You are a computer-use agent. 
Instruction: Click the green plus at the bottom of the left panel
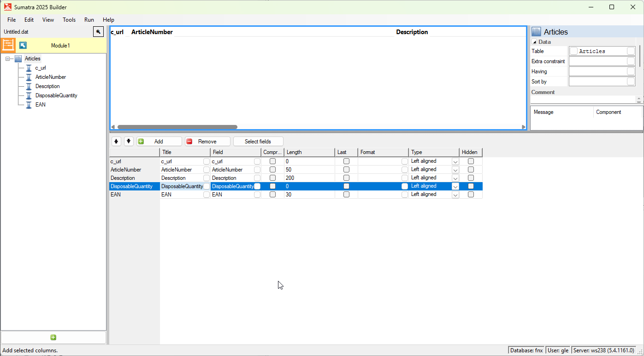pyautogui.click(x=53, y=338)
